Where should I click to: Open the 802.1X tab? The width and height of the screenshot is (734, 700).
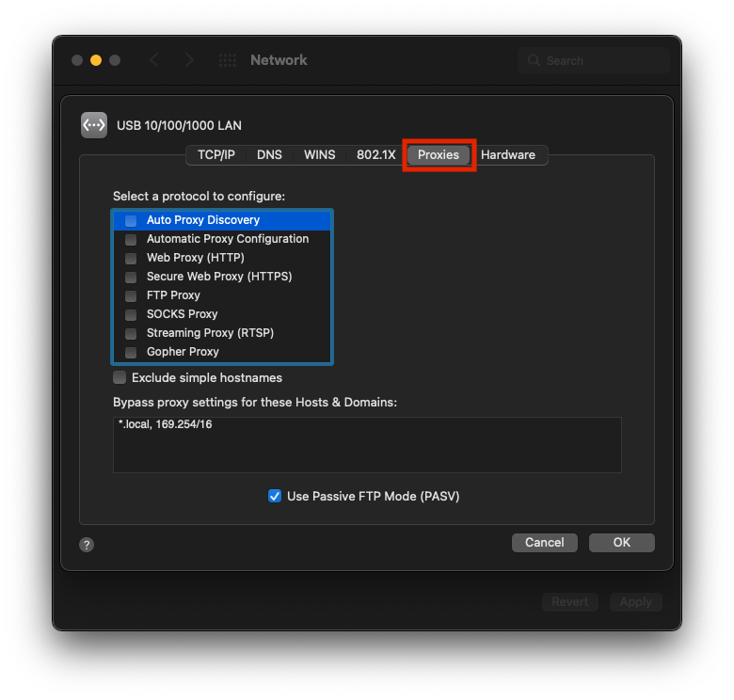click(x=375, y=155)
